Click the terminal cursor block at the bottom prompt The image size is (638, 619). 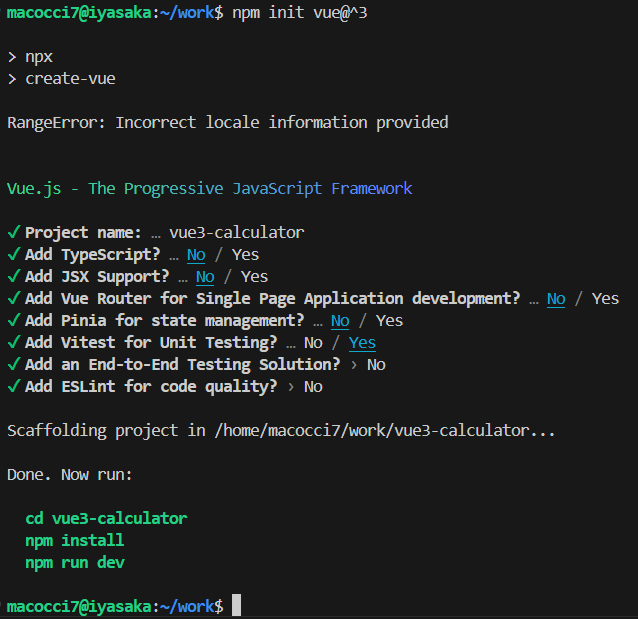[x=236, y=606]
